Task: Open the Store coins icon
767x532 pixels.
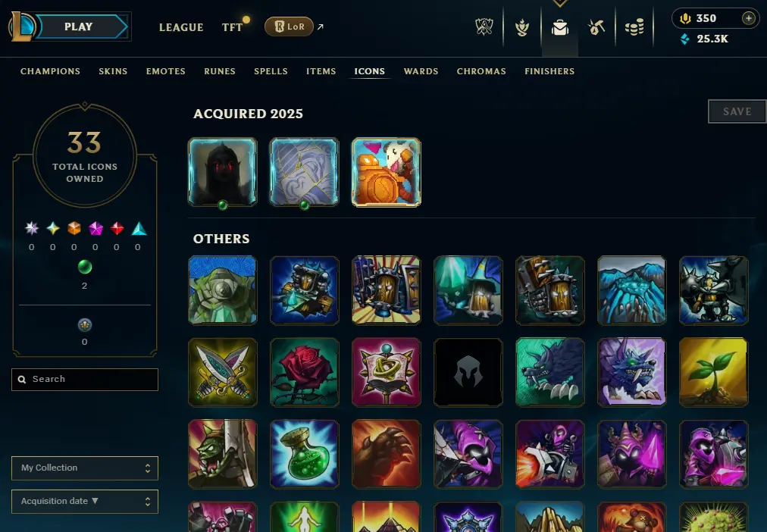Action: tap(634, 27)
